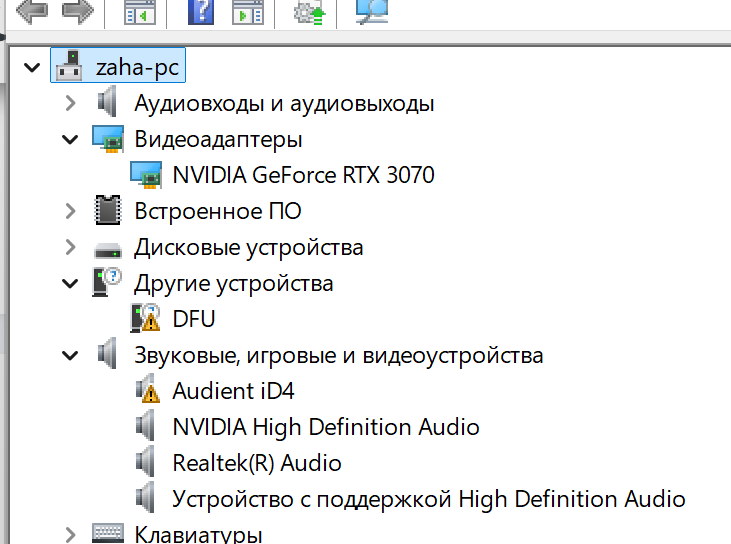Collapse the Другие устройства category
This screenshot has width=731, height=544.
(x=70, y=283)
